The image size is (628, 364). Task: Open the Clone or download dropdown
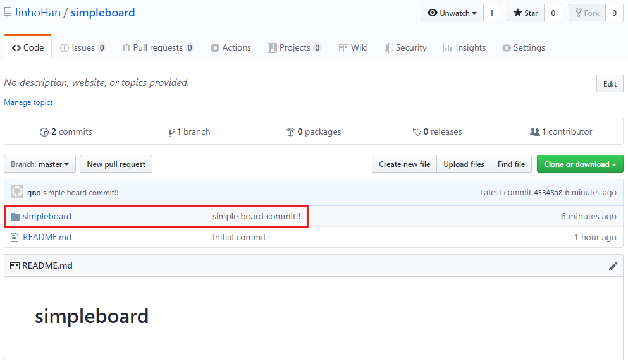(580, 164)
